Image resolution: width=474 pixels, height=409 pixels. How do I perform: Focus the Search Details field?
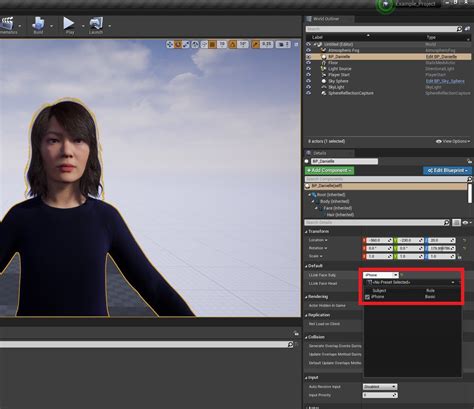point(377,222)
